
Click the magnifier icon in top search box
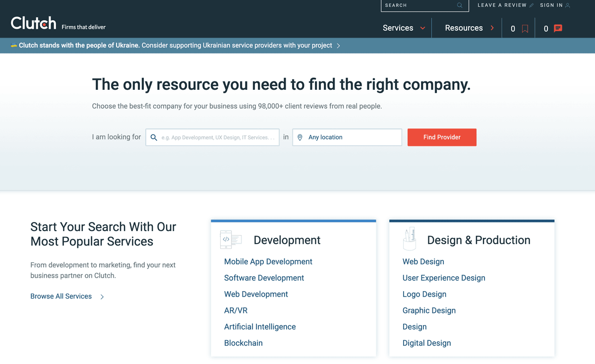click(x=460, y=5)
